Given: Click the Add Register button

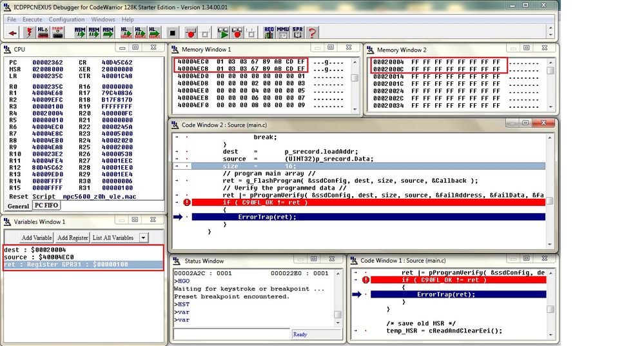Looking at the screenshot, I should pyautogui.click(x=72, y=238).
